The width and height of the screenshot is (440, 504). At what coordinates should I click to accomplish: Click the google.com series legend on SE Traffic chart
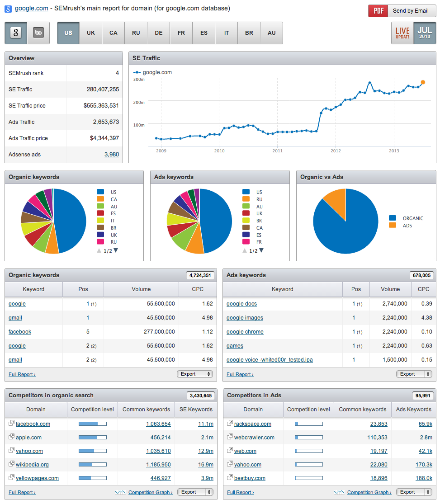click(x=153, y=72)
